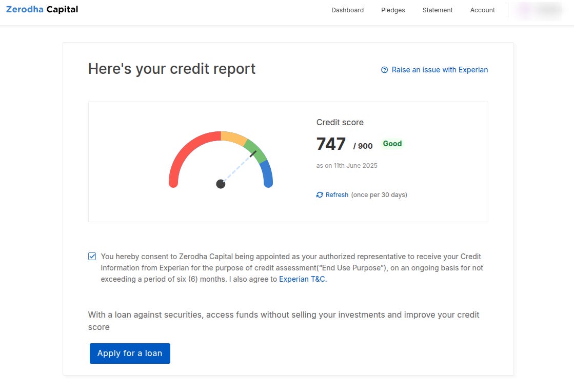Go to the Pledges page
This screenshot has width=574, height=392.
click(x=393, y=10)
